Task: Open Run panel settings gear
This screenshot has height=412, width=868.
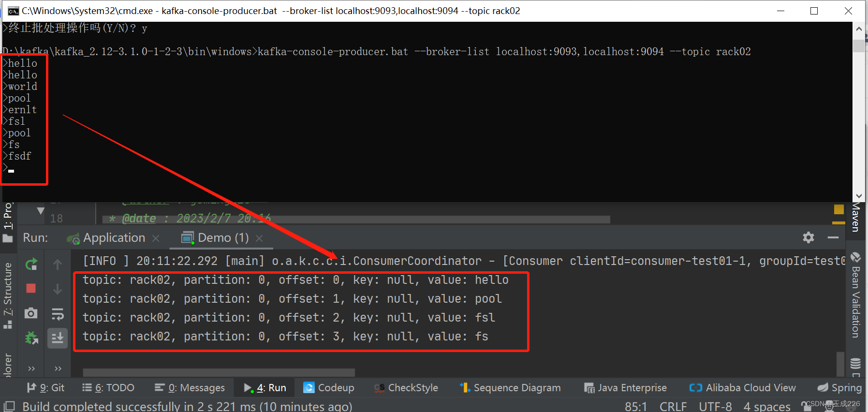Action: point(809,237)
